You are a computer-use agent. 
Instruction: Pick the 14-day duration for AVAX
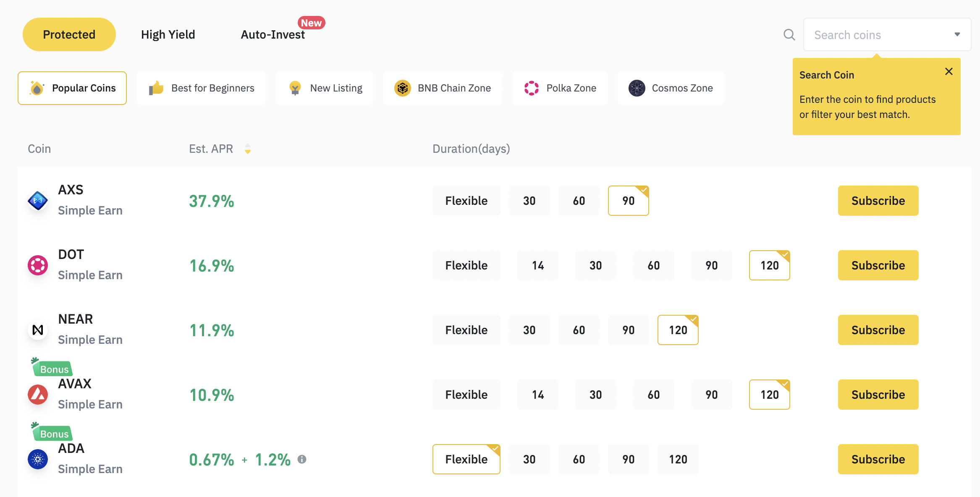pyautogui.click(x=537, y=395)
